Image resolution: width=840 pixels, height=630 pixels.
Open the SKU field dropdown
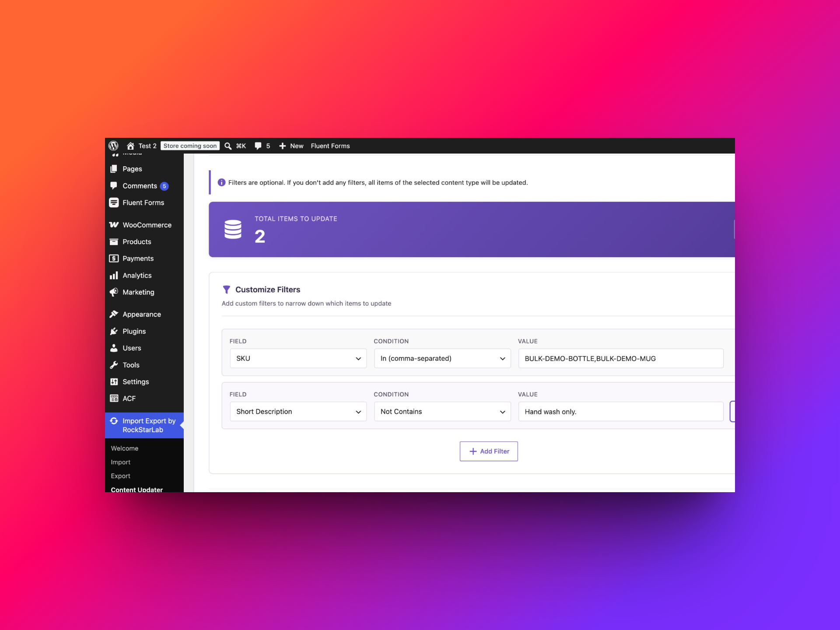pyautogui.click(x=298, y=358)
